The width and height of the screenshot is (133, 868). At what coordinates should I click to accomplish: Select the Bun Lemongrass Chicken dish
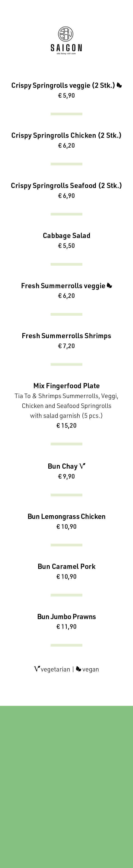[x=66, y=517]
